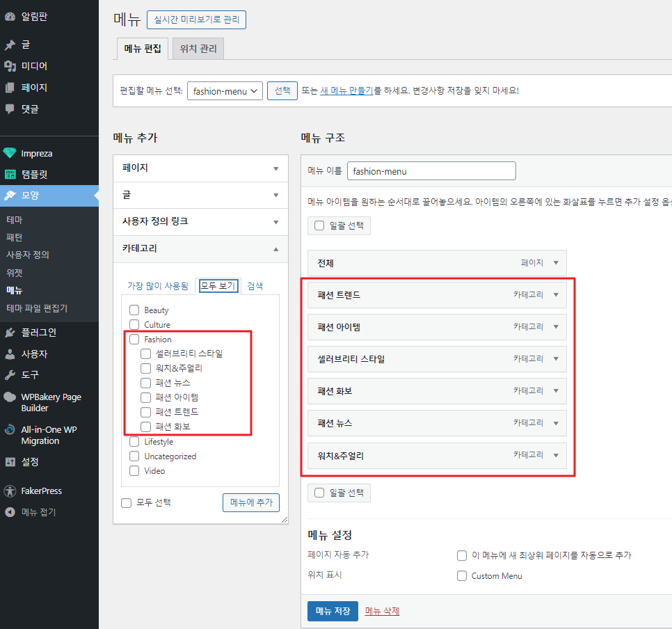Follow the 새 메뉴 만들기 link
Viewport: 672px width, 629px height.
coord(346,91)
